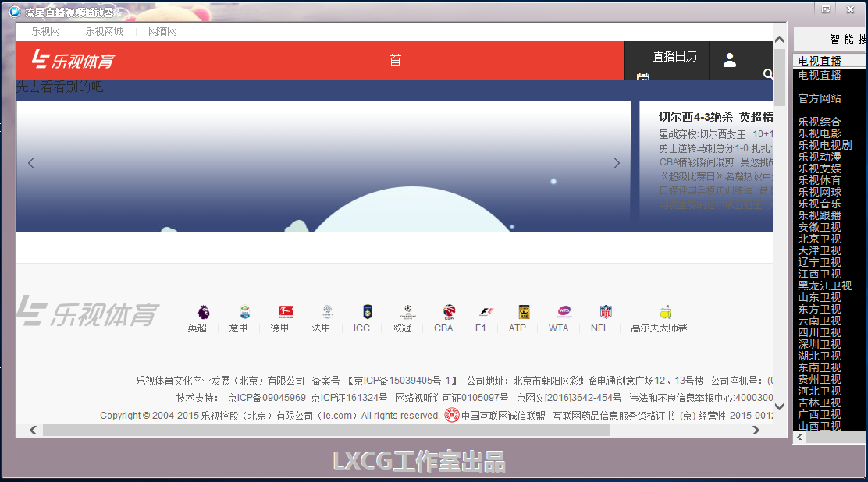Open the 乐视商城 top link
Screen dimensions: 868x482
coord(104,31)
